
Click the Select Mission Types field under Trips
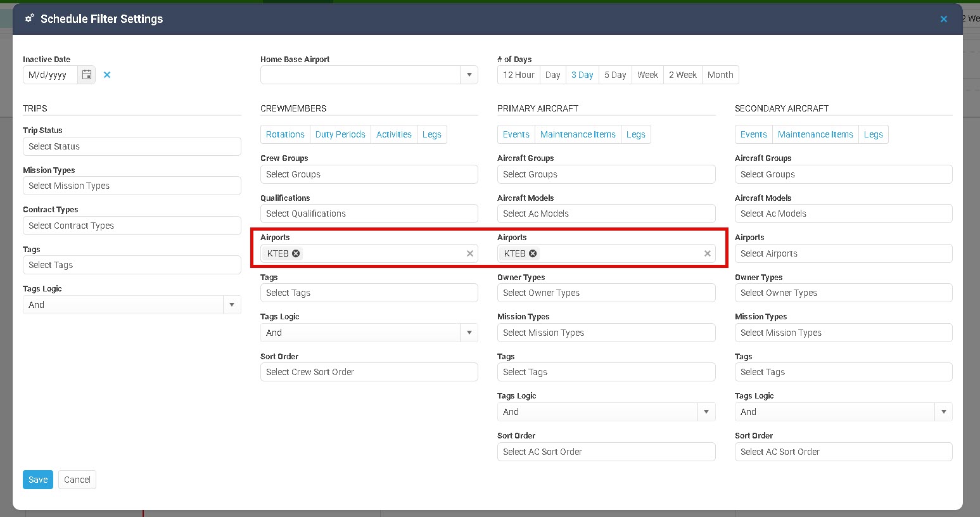point(132,186)
